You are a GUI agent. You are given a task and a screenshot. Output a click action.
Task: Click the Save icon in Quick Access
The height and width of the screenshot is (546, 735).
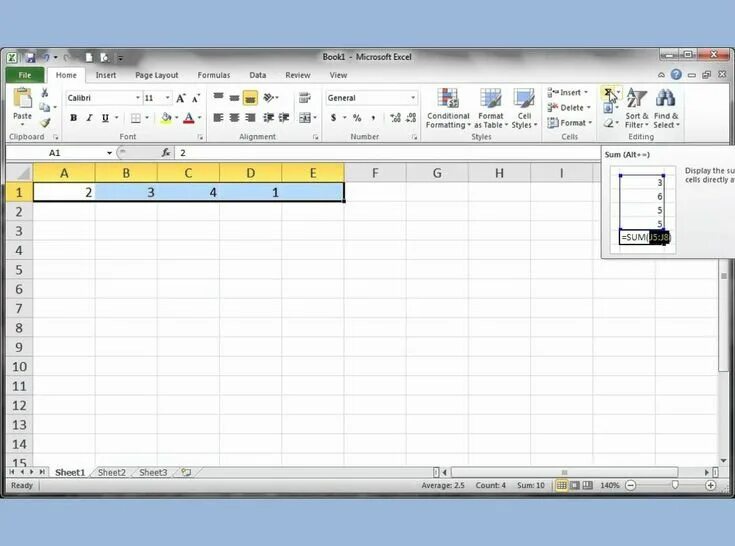pos(30,58)
